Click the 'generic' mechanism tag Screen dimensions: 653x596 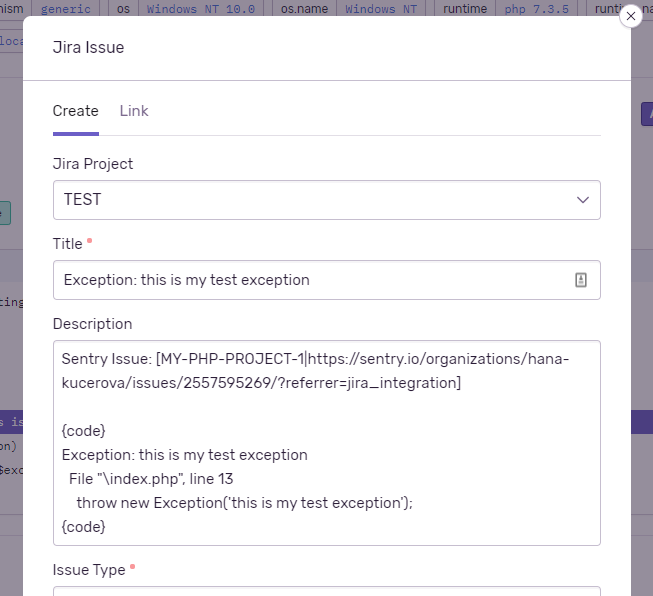click(x=65, y=8)
